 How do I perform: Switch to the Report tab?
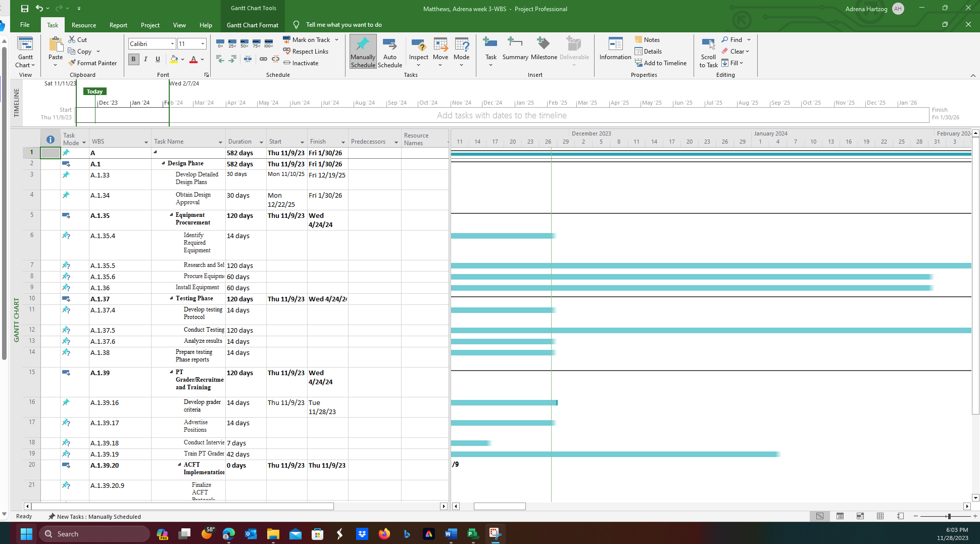coord(118,25)
